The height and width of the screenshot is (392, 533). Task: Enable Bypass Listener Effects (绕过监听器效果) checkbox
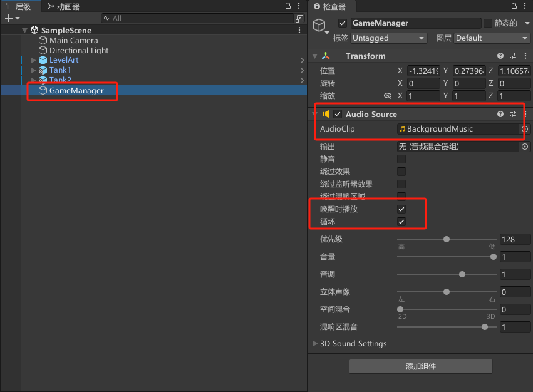click(401, 184)
